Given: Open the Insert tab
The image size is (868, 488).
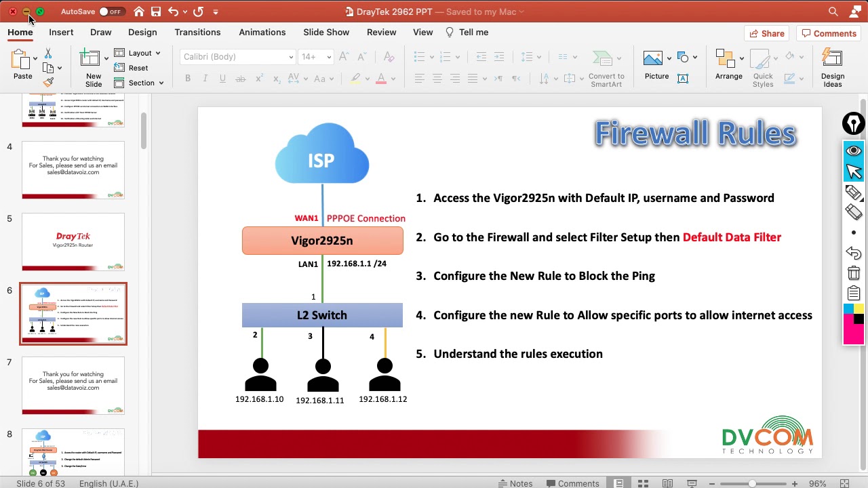Looking at the screenshot, I should [61, 32].
